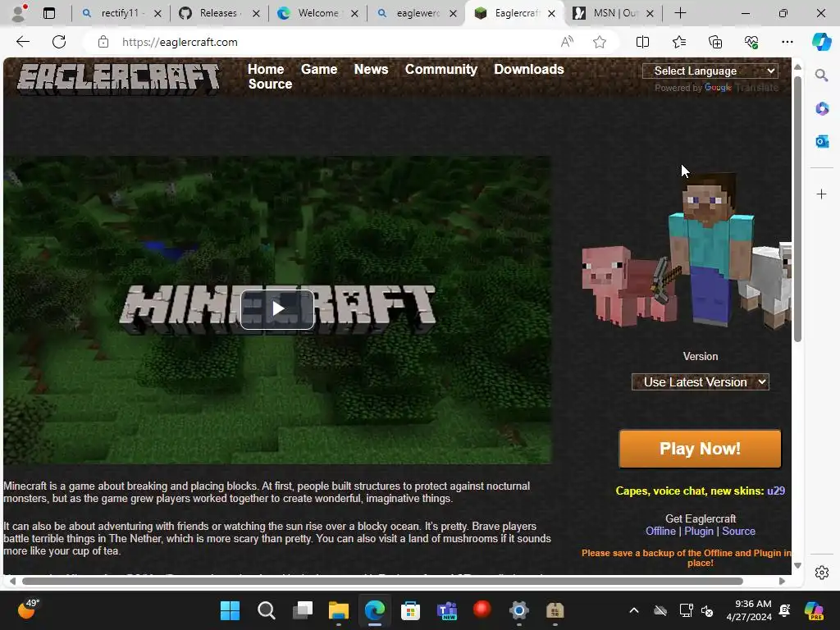Open Settings gear app on taskbar
Viewport: 840px width, 630px height.
pos(518,610)
